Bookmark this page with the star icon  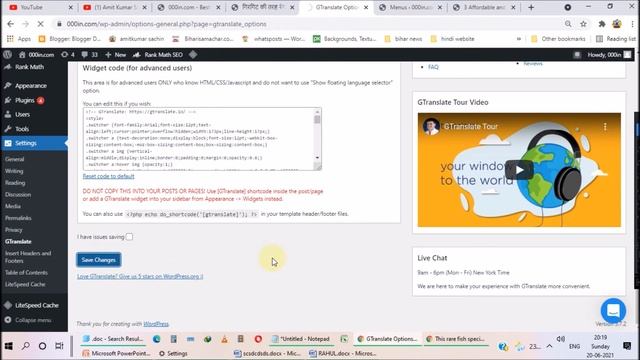[583, 24]
